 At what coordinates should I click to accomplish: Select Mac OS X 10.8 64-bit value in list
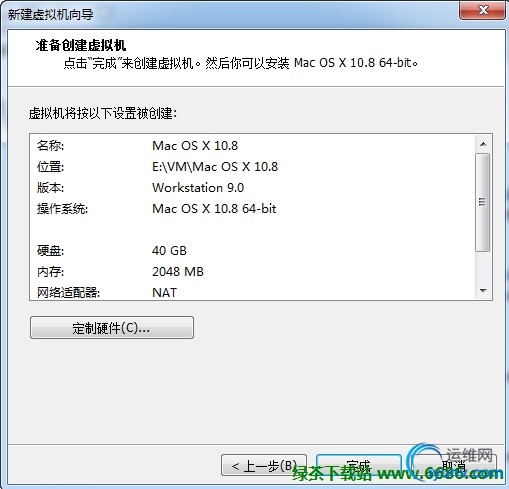(214, 209)
